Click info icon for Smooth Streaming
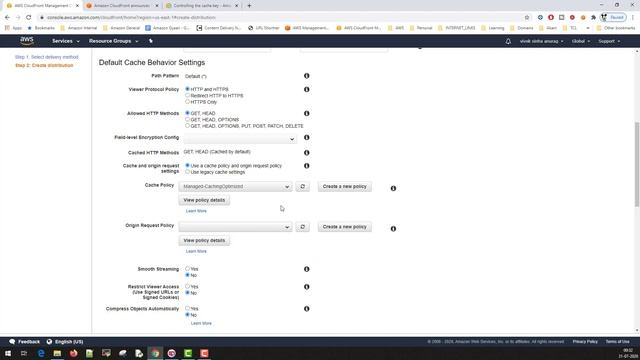 click(307, 269)
